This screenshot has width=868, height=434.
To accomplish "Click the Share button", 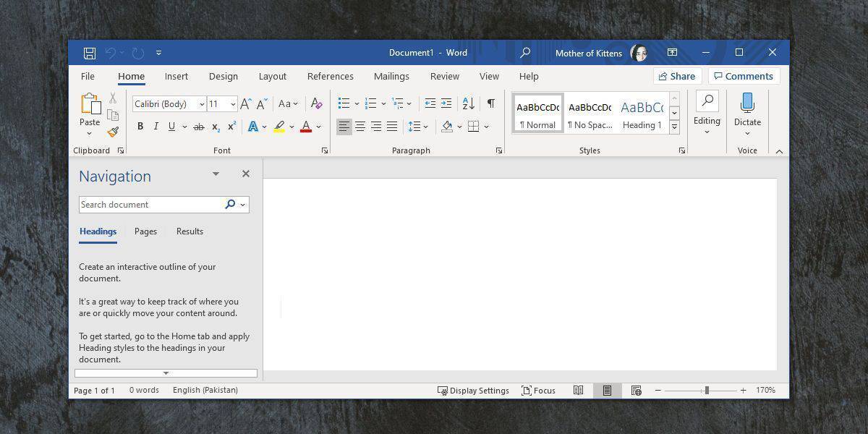I will 677,76.
